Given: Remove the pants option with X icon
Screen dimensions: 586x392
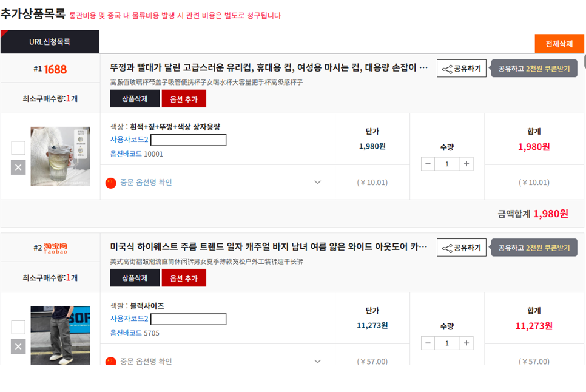Looking at the screenshot, I should coord(18,346).
